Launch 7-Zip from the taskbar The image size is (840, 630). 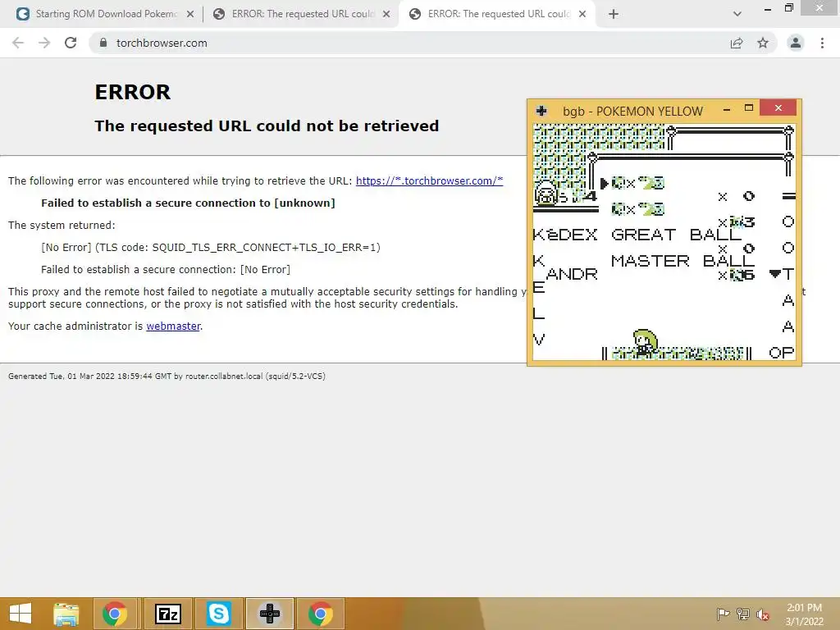click(x=168, y=614)
